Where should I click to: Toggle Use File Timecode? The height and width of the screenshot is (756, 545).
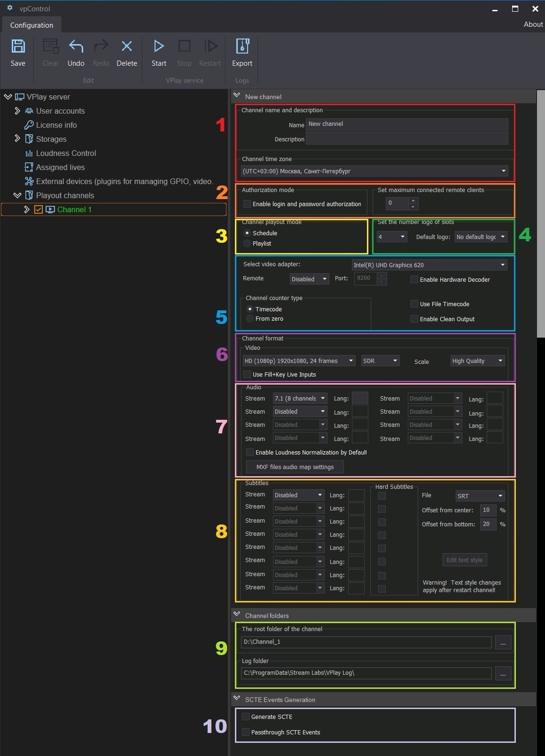[414, 304]
